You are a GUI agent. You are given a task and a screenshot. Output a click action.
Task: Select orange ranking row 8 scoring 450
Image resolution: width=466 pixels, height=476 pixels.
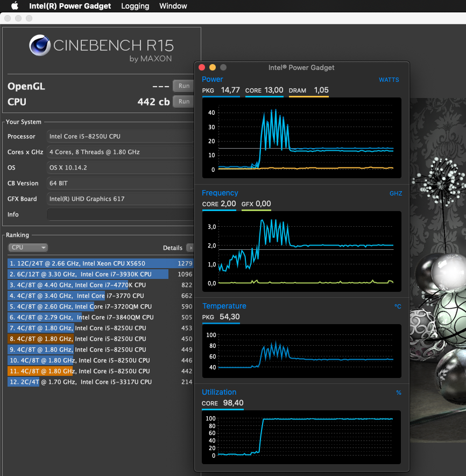[101, 339]
